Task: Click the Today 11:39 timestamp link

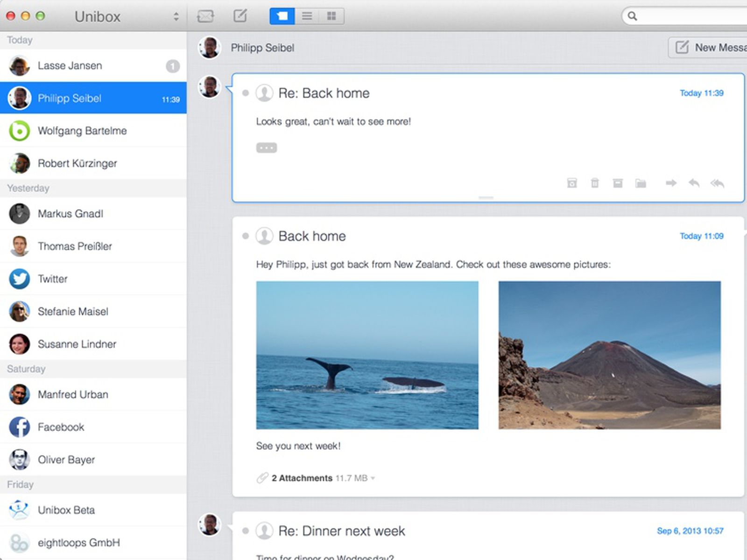Action: point(701,93)
